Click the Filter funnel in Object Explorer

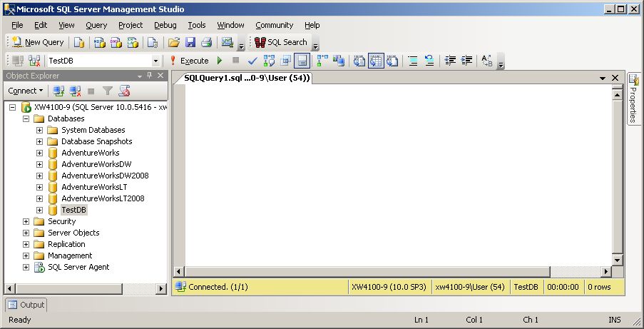pos(108,91)
